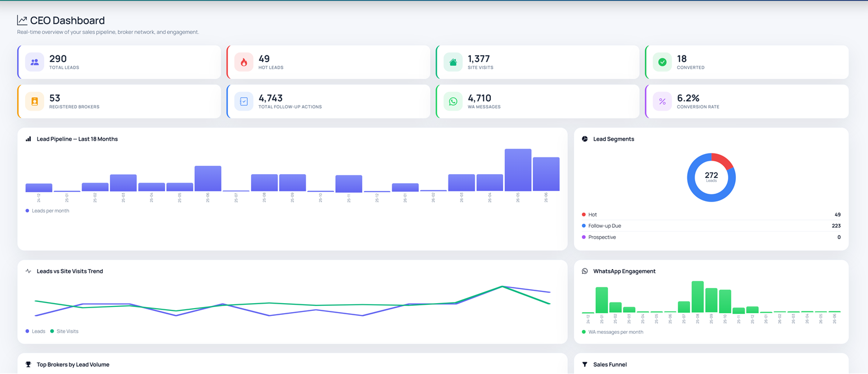The width and height of the screenshot is (868, 374).
Task: Click the Sales Funnel panel title
Action: click(610, 365)
